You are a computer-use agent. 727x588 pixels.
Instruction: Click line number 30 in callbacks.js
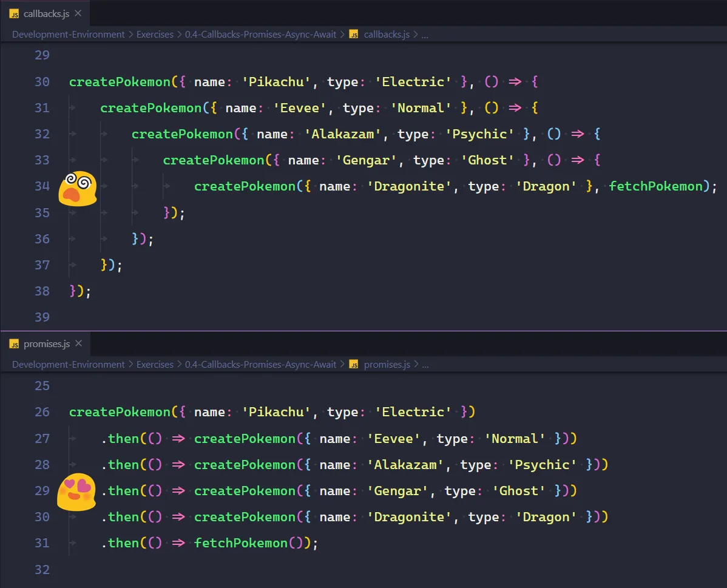(42, 81)
